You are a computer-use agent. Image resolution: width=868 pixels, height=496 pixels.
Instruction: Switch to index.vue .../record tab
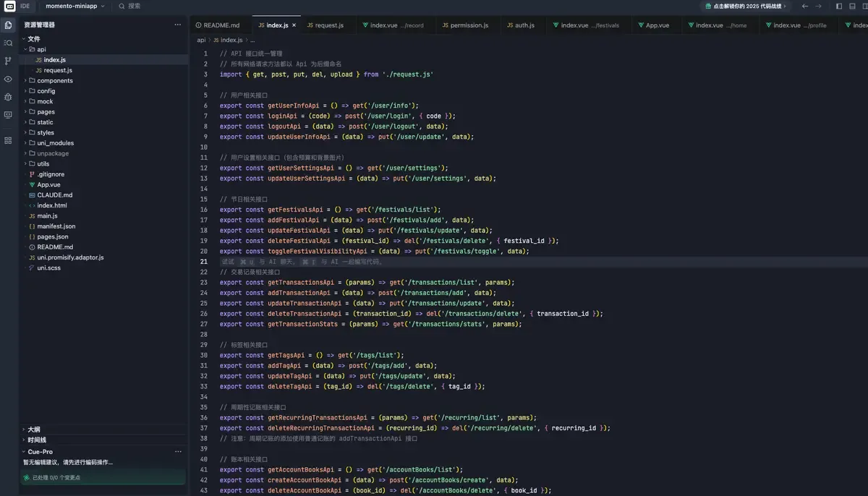[x=395, y=25]
